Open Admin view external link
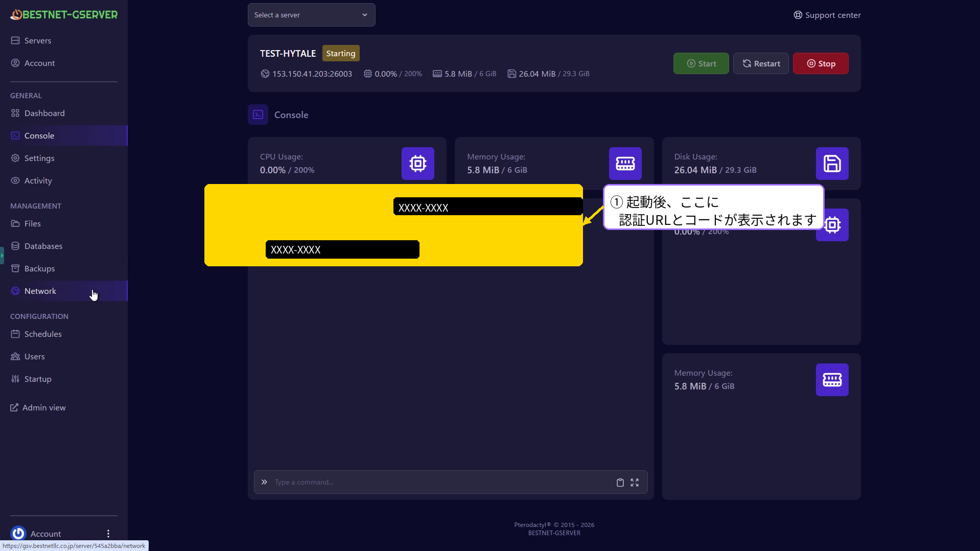Viewport: 980px width, 551px height. [43, 408]
